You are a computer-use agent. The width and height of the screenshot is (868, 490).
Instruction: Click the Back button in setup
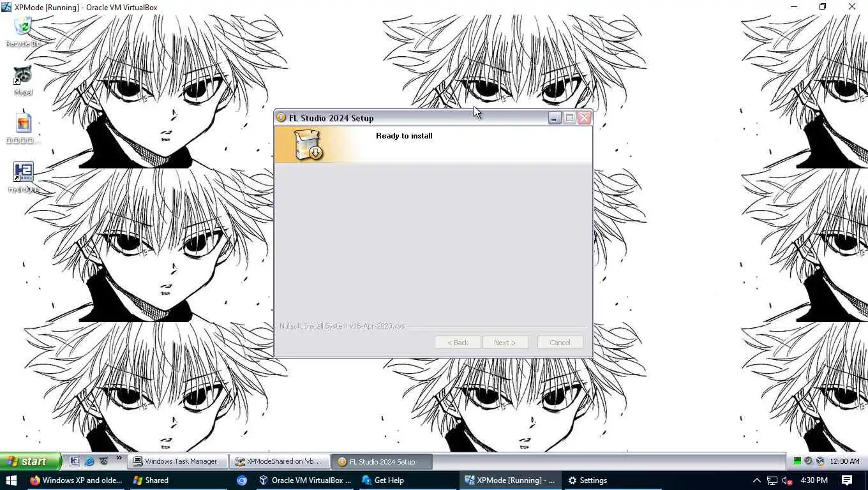tap(458, 343)
